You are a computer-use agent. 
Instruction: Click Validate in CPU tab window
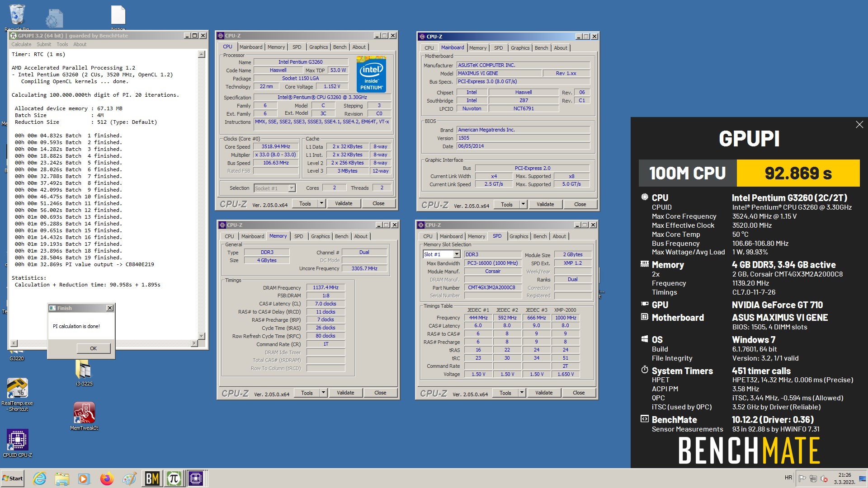pyautogui.click(x=344, y=204)
